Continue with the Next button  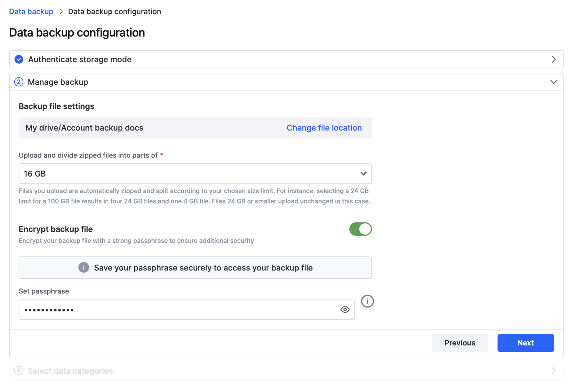coord(525,343)
